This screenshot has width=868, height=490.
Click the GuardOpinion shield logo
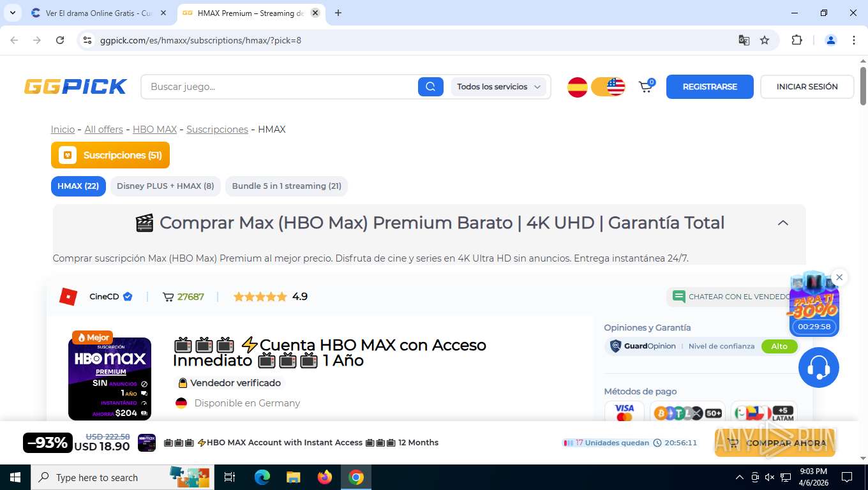pos(616,346)
